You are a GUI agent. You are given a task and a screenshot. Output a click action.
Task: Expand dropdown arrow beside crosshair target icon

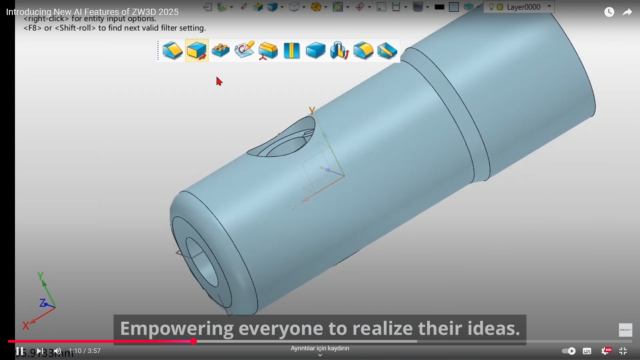tap(369, 7)
